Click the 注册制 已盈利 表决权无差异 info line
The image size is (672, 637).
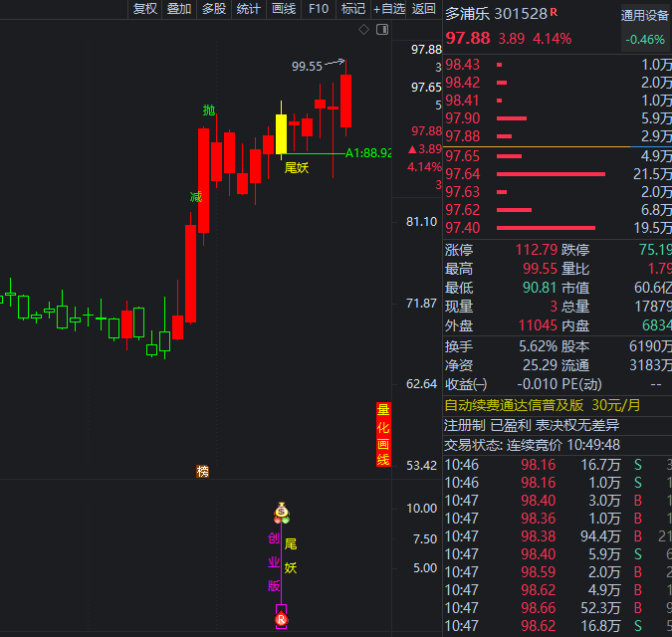coord(532,425)
